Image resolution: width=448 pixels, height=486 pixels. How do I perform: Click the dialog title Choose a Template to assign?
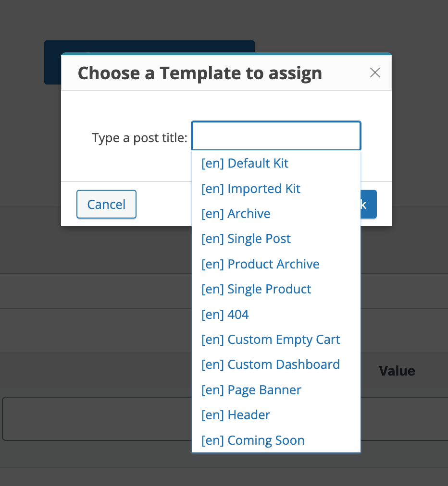[x=200, y=73]
